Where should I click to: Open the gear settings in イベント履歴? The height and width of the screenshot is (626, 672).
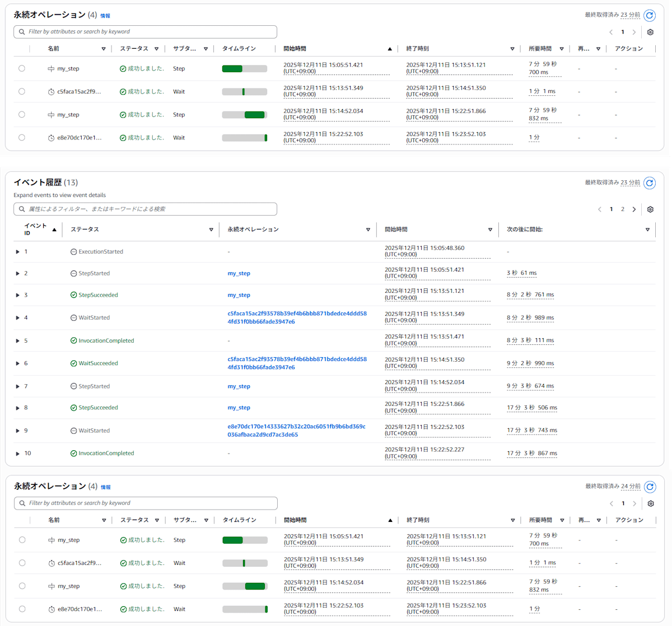tap(650, 209)
